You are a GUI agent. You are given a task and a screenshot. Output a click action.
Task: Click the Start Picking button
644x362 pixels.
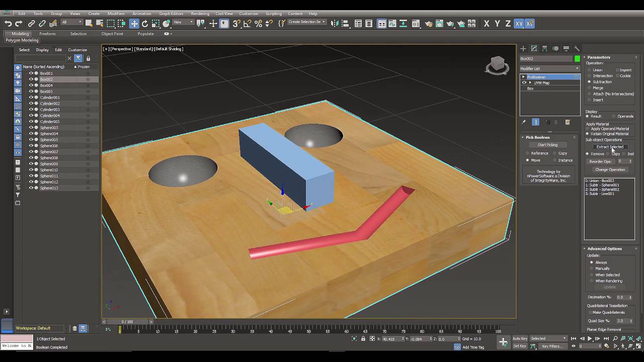point(547,145)
